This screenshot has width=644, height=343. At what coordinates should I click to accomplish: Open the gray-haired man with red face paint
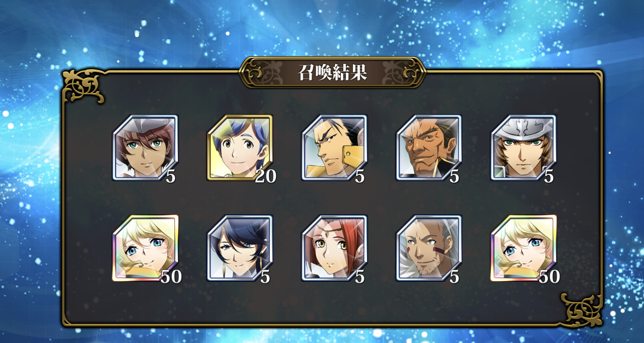pos(429,248)
